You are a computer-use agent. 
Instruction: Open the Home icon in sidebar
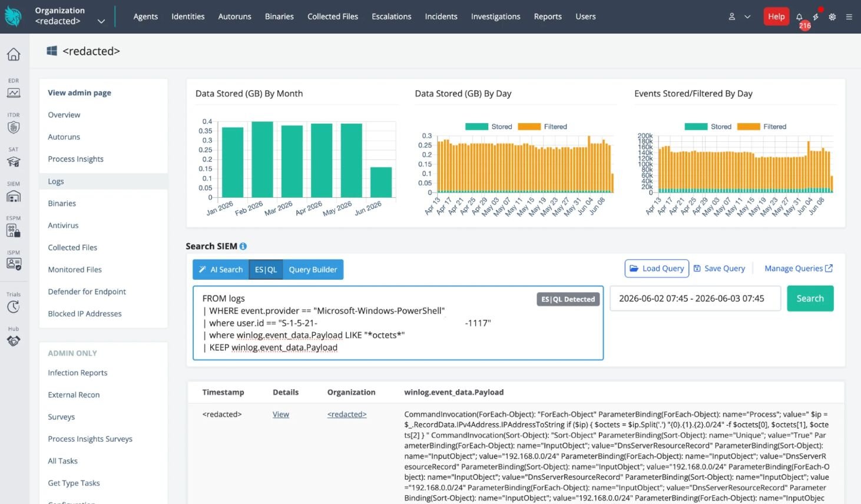tap(14, 55)
